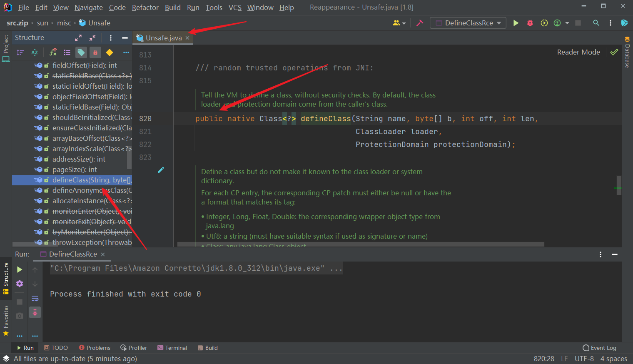Toggle scroll to end in Run console
Viewport: 633px width, 364px height.
(35, 312)
